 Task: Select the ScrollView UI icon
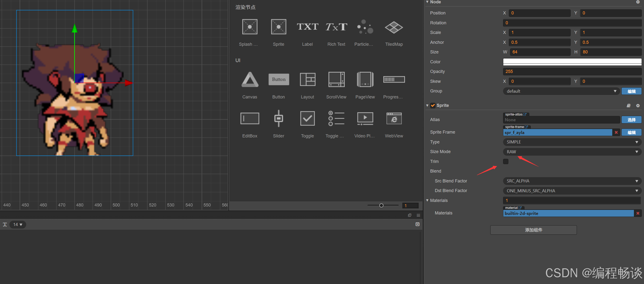click(336, 80)
